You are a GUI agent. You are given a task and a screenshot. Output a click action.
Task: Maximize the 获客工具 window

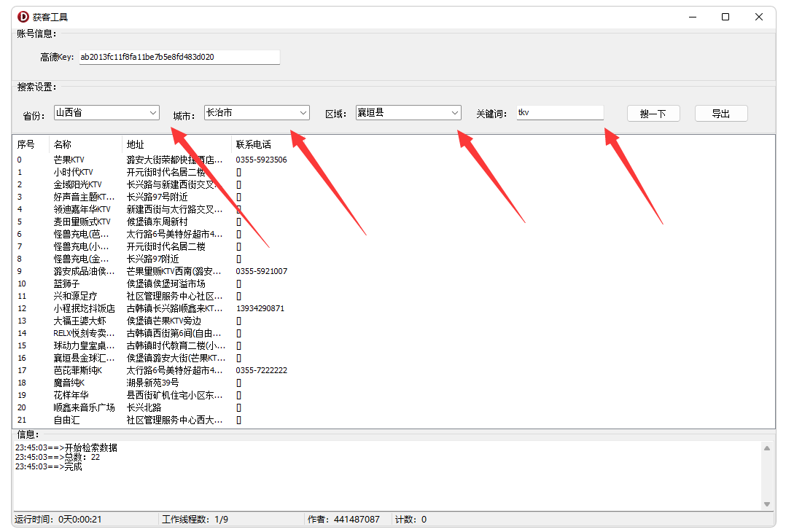coord(725,17)
